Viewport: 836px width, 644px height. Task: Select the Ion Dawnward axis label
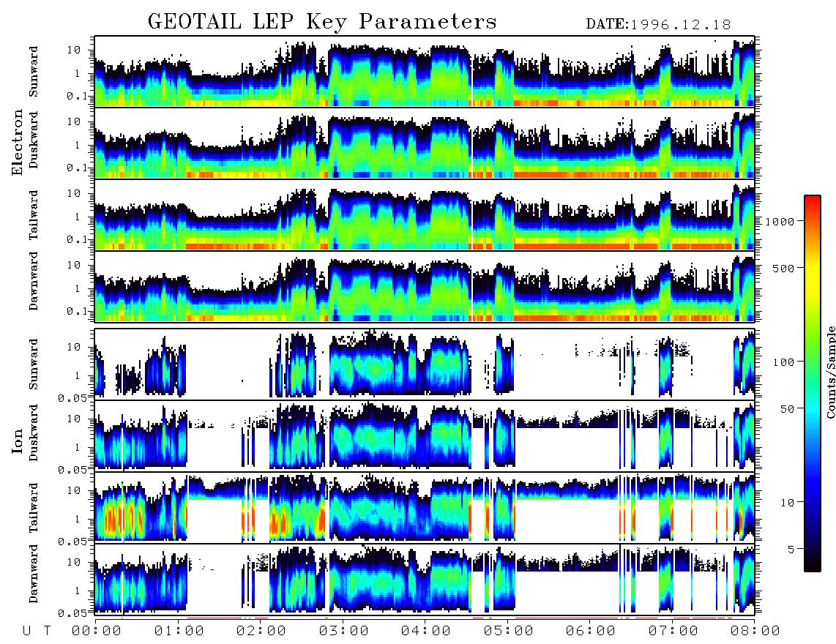(x=34, y=573)
